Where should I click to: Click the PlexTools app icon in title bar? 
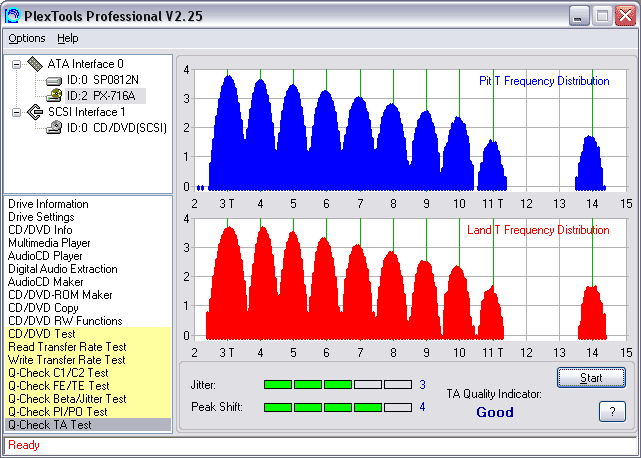point(12,16)
